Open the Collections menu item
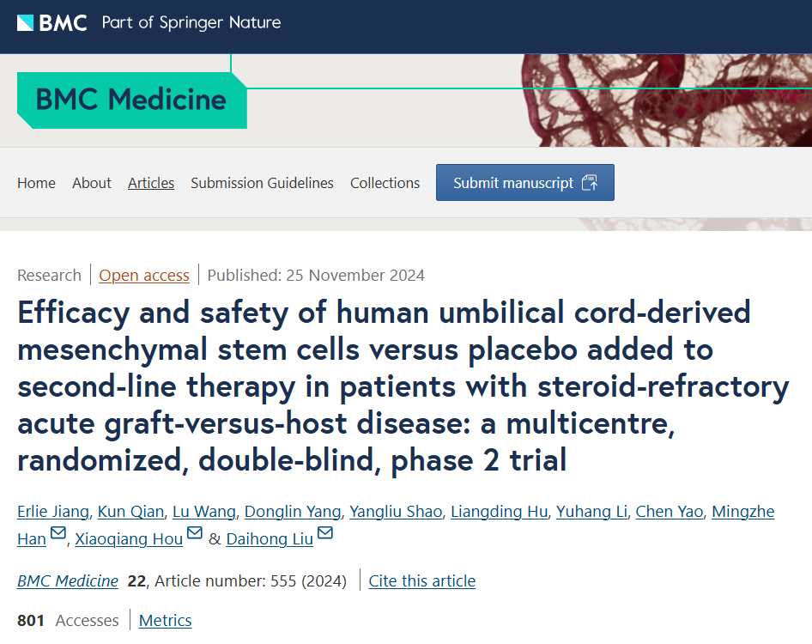The image size is (812, 644). [385, 183]
